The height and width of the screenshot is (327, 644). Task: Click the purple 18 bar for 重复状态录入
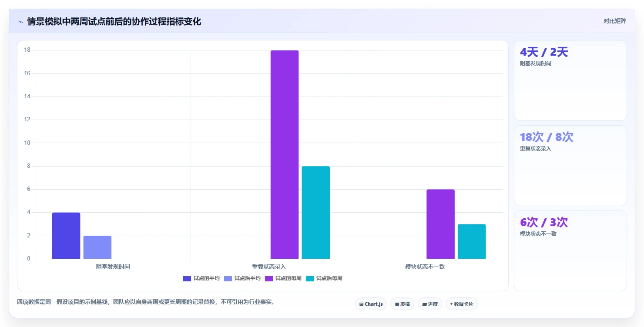[285, 155]
